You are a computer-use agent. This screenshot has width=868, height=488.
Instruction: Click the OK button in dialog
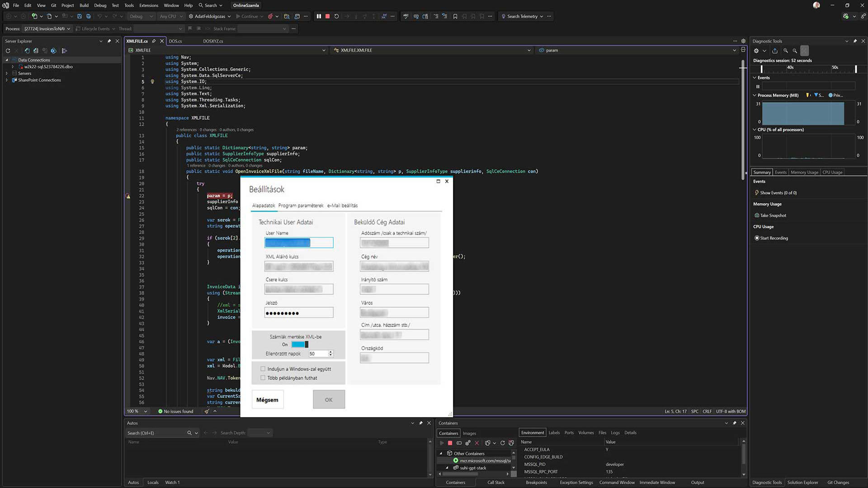[329, 399]
